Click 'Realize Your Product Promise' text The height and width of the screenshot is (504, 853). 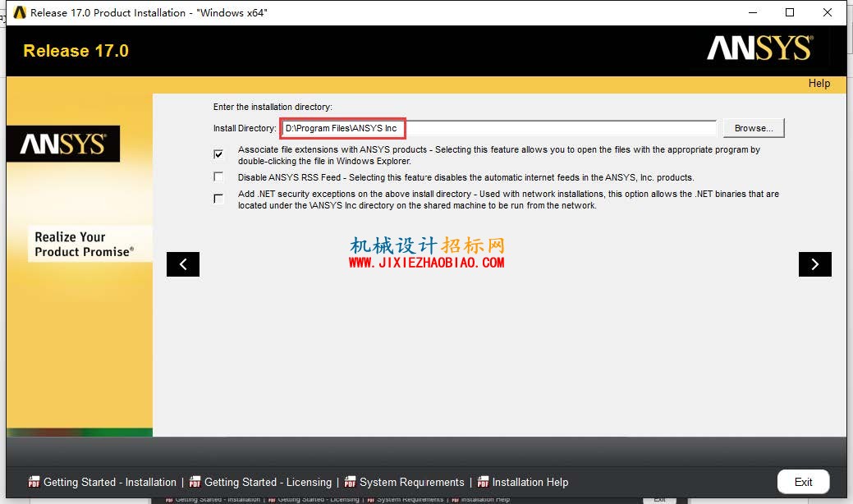point(85,244)
